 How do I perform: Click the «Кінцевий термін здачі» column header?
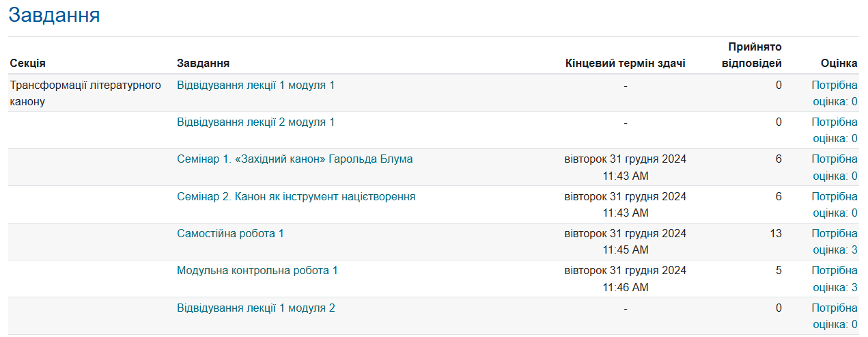coord(625,64)
